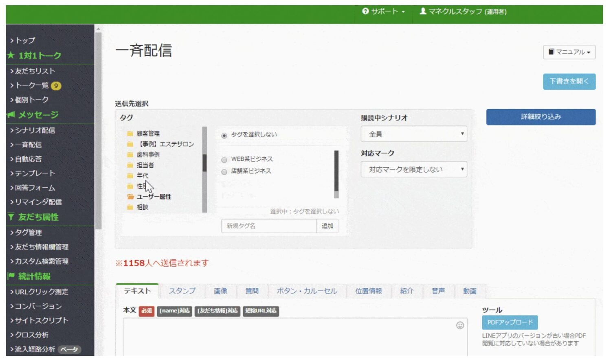Viewport: 611px width, 364px height.
Task: Click the 下書きを開く button
Action: [x=569, y=81]
